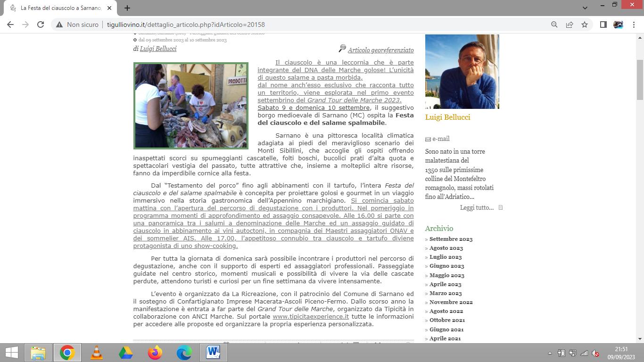Screen dimensions: 644x362
Task: Switch to Microsoft Word in the taskbar
Action: pos(214,352)
